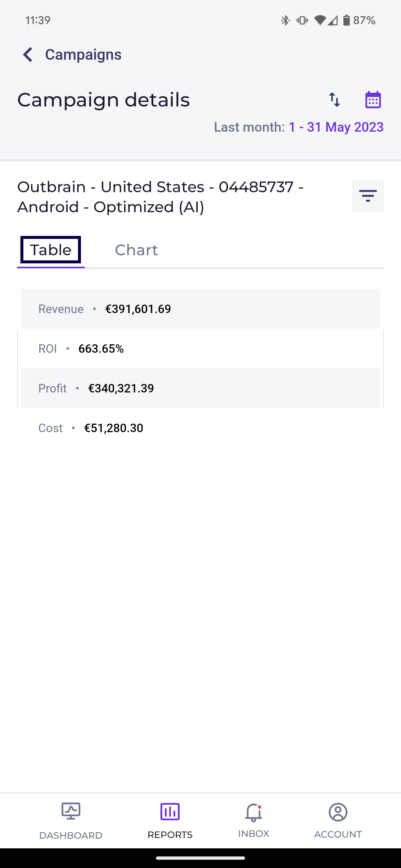This screenshot has width=401, height=868.
Task: Open Account profile in bottom bar
Action: pyautogui.click(x=338, y=821)
